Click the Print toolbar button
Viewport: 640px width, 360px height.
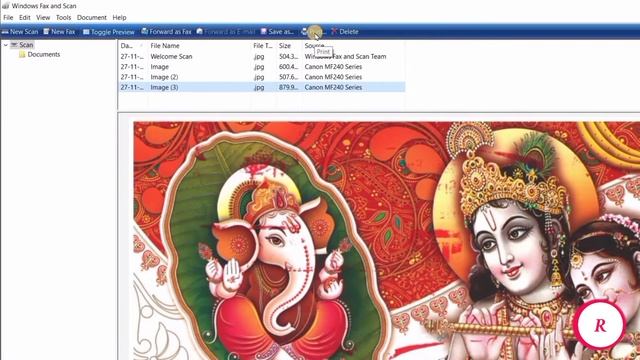313,31
